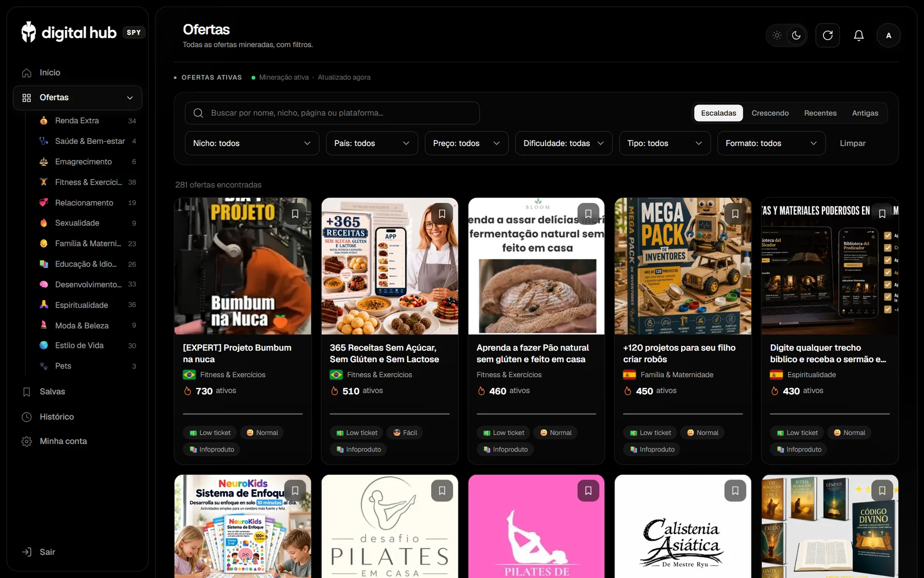The image size is (924, 578).
Task: Bookmark the Calistenia Asiática offer
Action: 735,491
